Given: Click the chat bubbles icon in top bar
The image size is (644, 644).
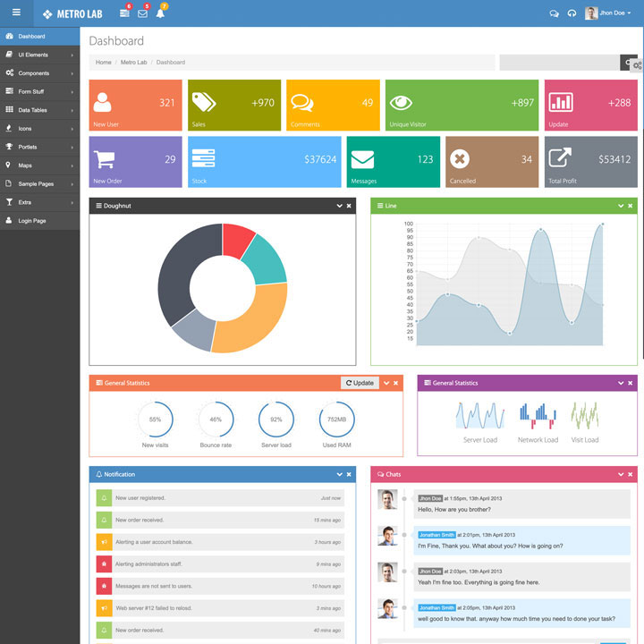Looking at the screenshot, I should (554, 13).
